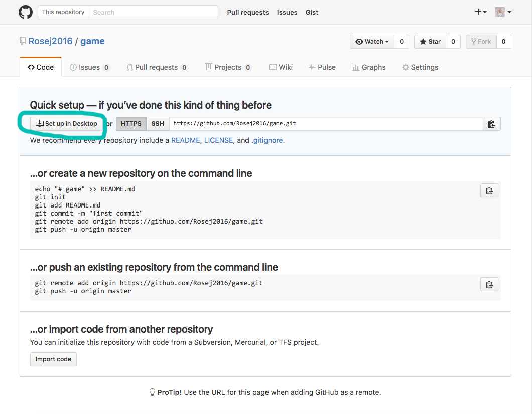Open the plus create-new menu

click(480, 12)
